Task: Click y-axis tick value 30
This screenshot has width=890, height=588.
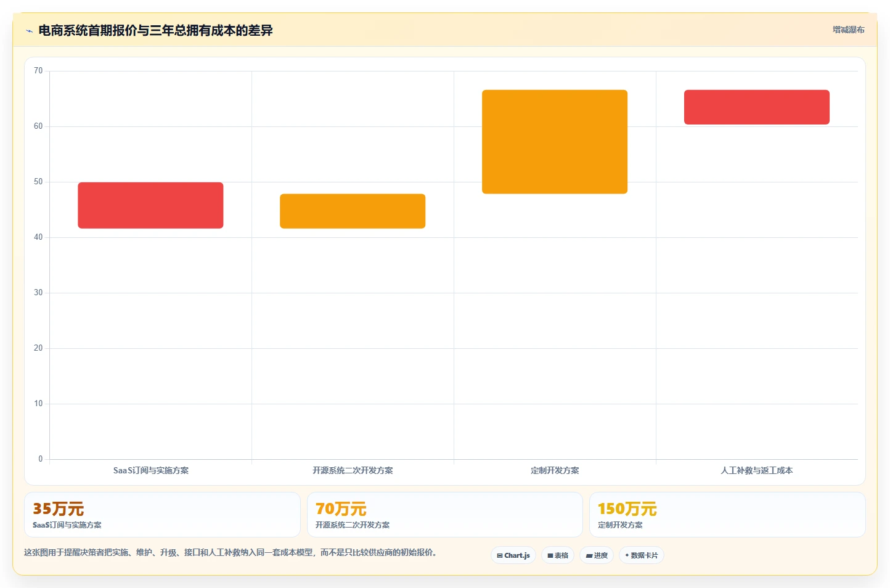Action: click(38, 293)
